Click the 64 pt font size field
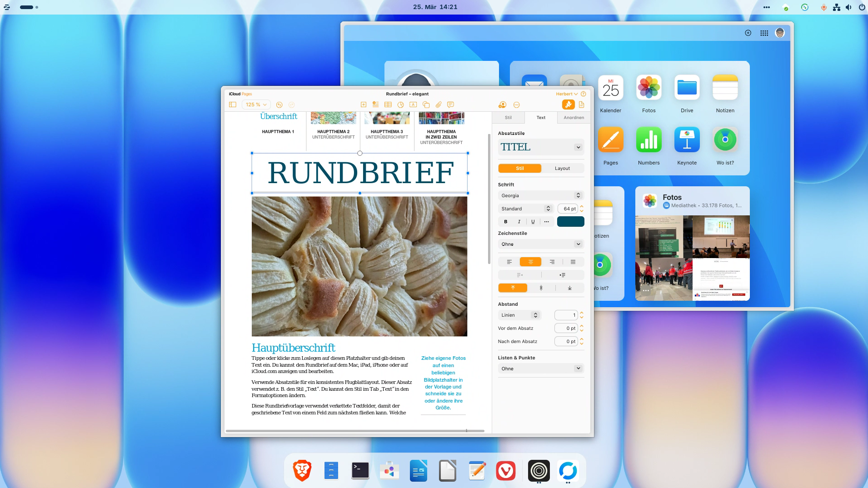868x488 pixels. pos(567,209)
